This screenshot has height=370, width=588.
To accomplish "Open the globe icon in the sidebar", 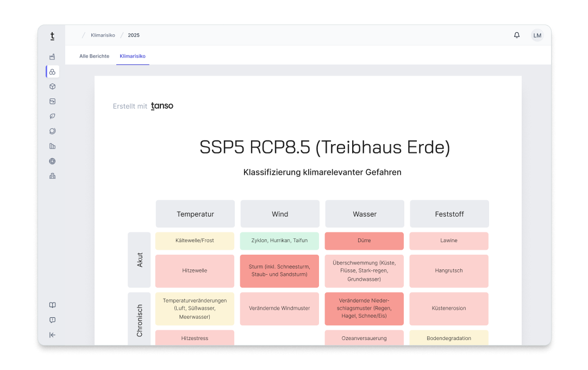I will (52, 161).
